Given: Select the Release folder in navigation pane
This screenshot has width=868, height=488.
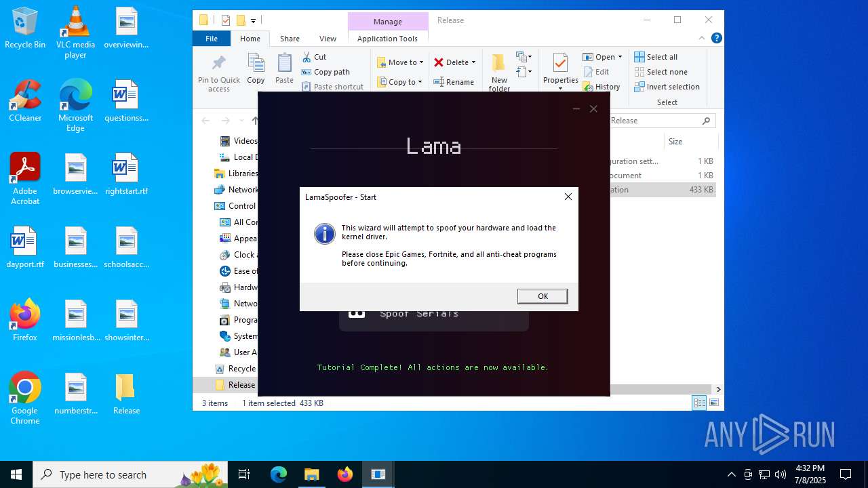Looking at the screenshot, I should point(235,385).
